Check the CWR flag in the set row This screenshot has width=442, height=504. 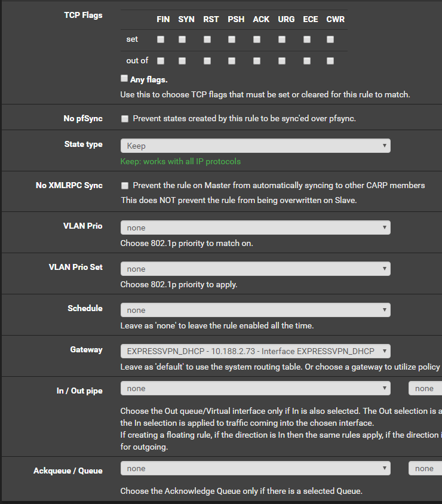(330, 39)
